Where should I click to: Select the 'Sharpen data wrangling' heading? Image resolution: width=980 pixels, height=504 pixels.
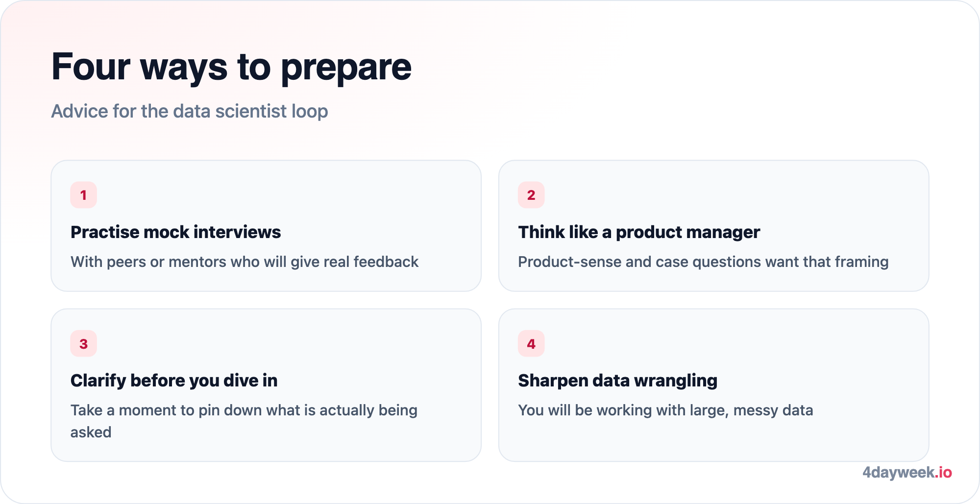[x=617, y=381]
